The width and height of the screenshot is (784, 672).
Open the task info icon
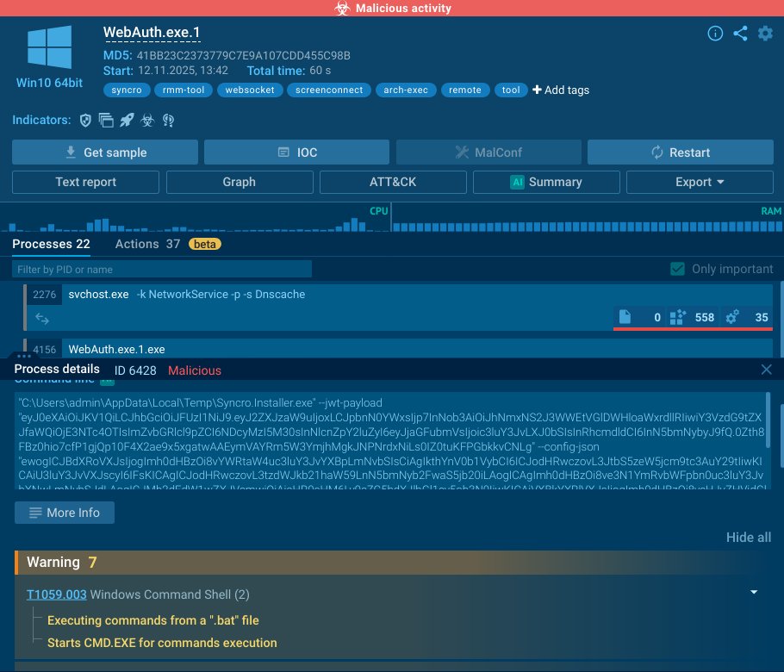click(715, 34)
